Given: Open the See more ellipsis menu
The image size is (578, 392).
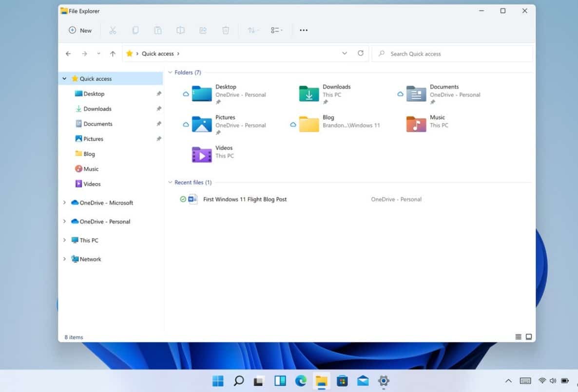Looking at the screenshot, I should click(304, 30).
